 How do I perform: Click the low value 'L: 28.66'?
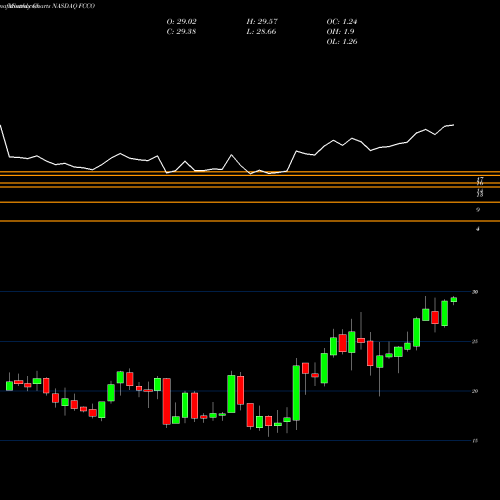click(261, 32)
